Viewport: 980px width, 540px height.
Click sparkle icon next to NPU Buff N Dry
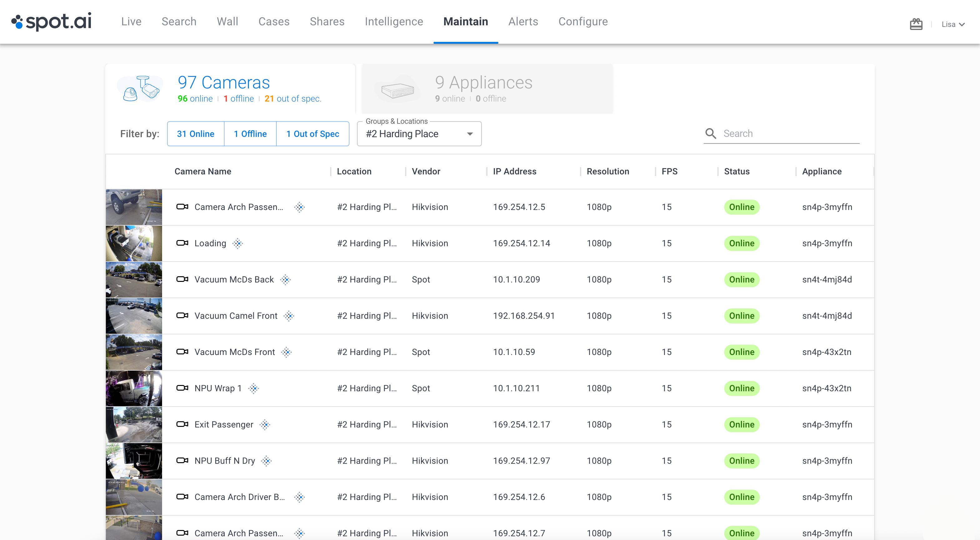pos(266,461)
